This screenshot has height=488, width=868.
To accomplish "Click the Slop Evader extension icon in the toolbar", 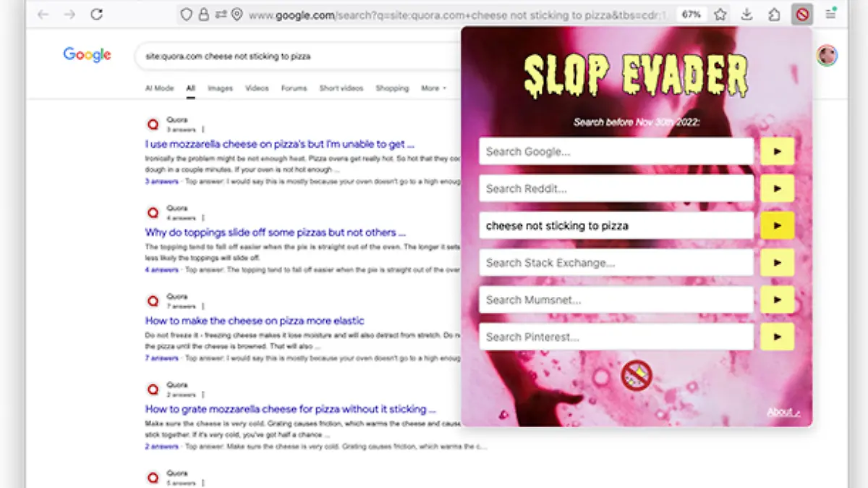I will tap(801, 14).
